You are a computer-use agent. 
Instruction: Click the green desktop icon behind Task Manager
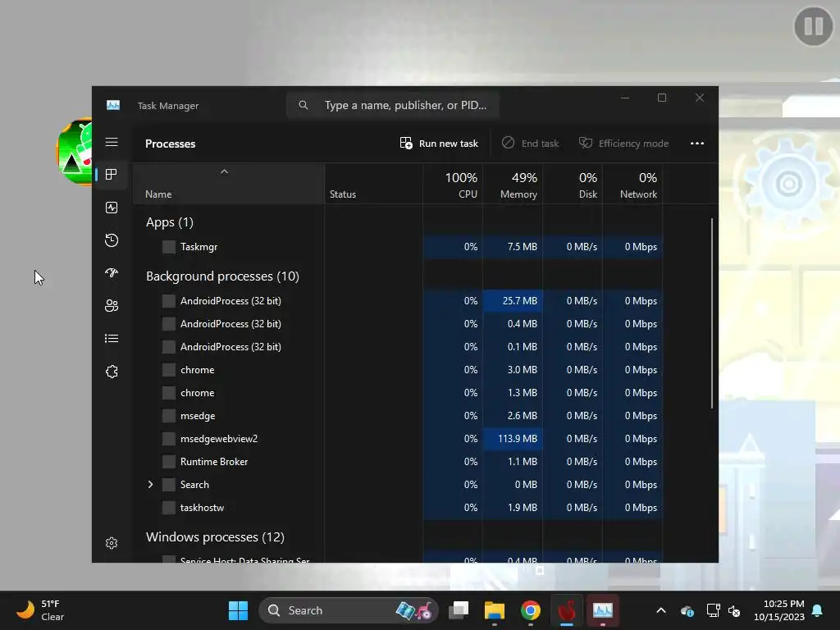point(75,152)
